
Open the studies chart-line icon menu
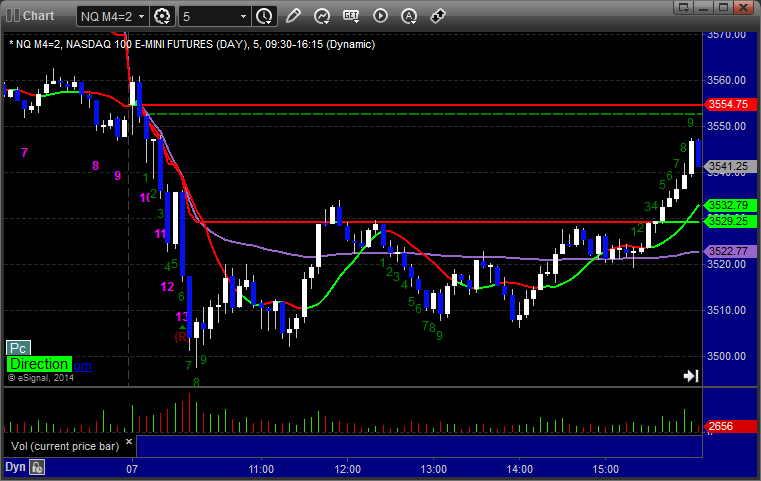[x=322, y=16]
